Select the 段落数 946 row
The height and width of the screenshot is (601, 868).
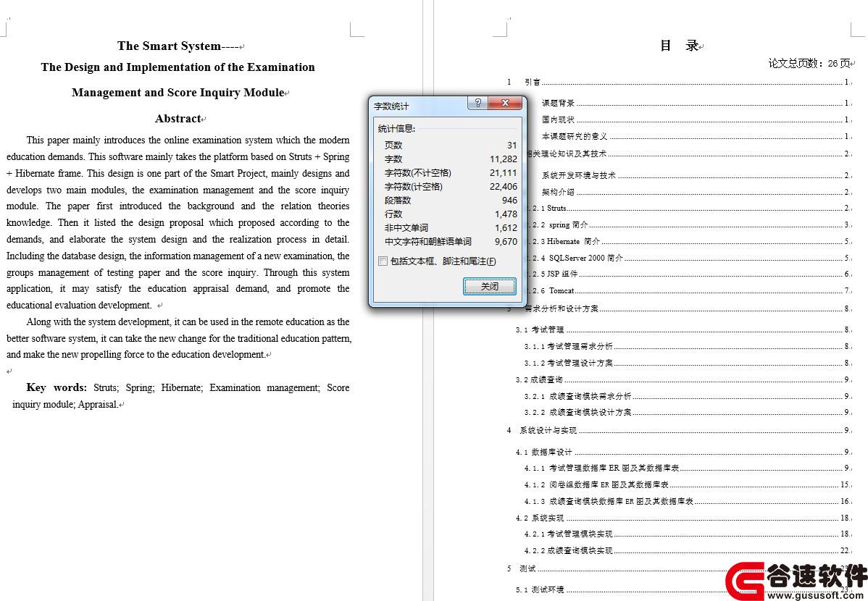pos(450,201)
